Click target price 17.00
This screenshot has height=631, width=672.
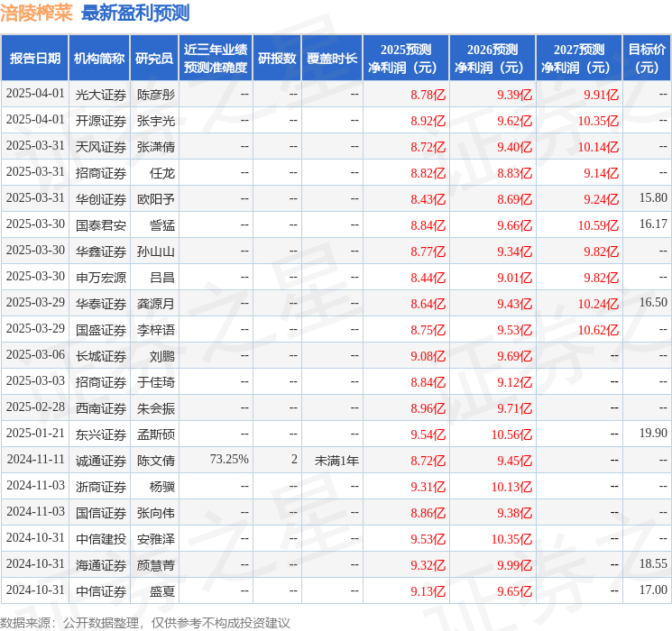653,590
